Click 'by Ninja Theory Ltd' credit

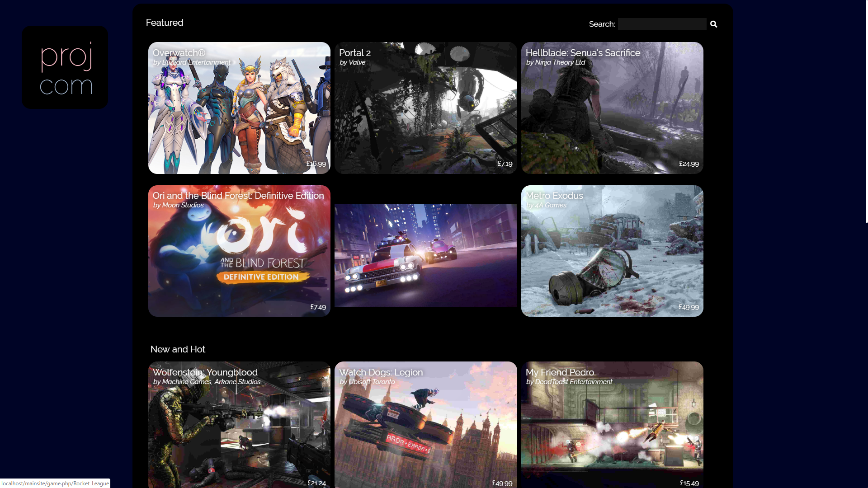click(556, 62)
